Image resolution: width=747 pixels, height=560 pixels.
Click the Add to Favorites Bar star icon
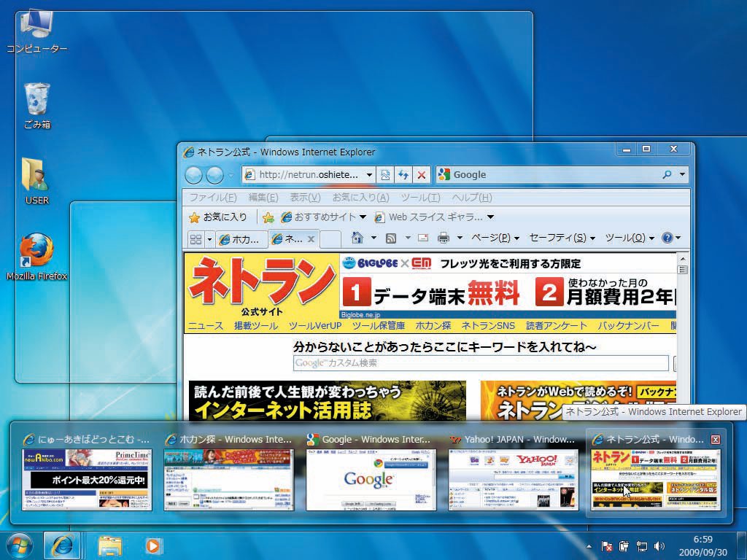[x=268, y=217]
